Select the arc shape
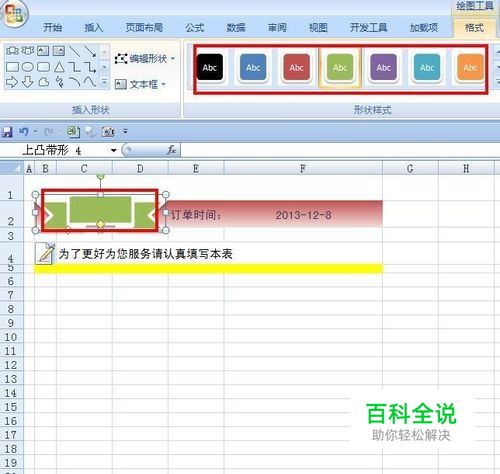The height and width of the screenshot is (474, 500). (x=75, y=82)
